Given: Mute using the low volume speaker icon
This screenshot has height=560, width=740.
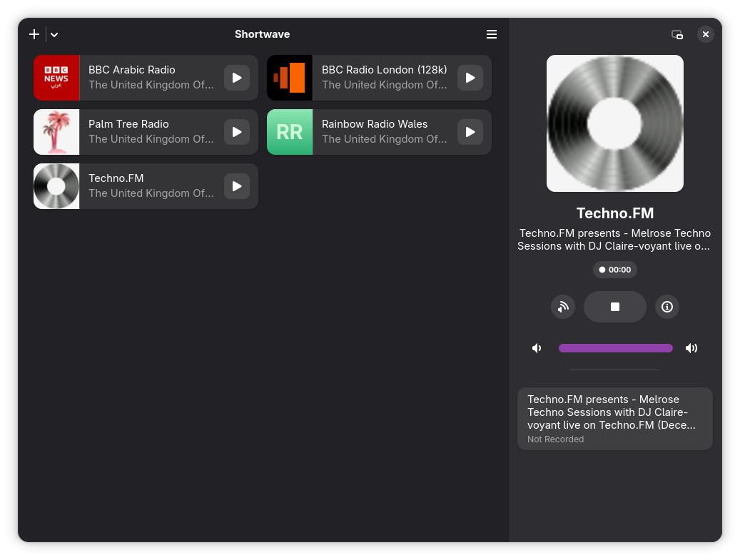Looking at the screenshot, I should (x=537, y=348).
